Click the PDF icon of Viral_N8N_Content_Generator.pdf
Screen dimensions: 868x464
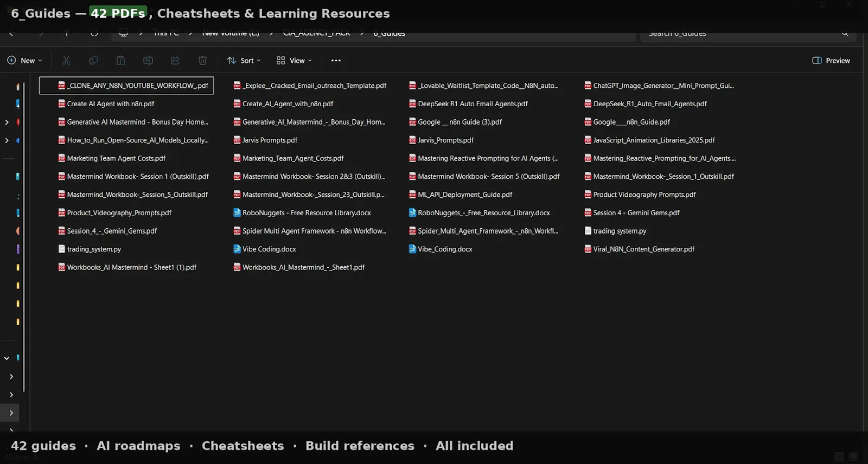click(588, 249)
